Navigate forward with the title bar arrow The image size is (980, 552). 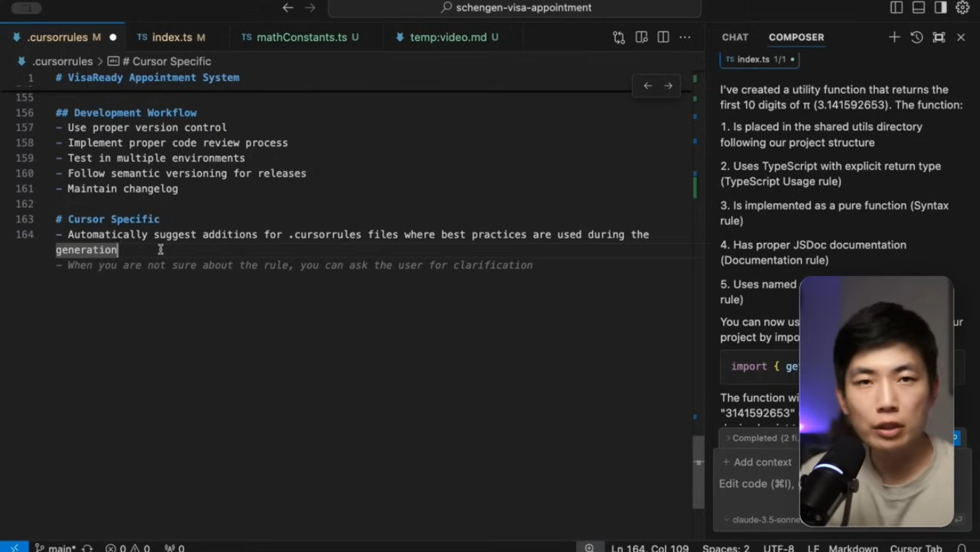pos(310,8)
